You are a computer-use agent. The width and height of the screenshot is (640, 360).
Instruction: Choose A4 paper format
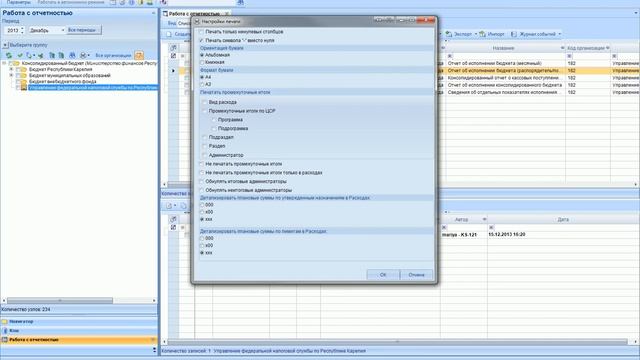[202, 77]
